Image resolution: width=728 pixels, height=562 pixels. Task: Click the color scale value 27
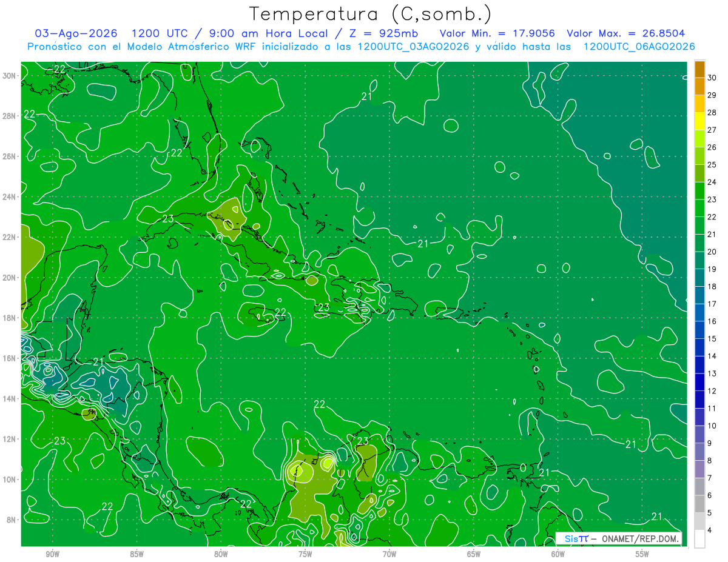coord(712,130)
